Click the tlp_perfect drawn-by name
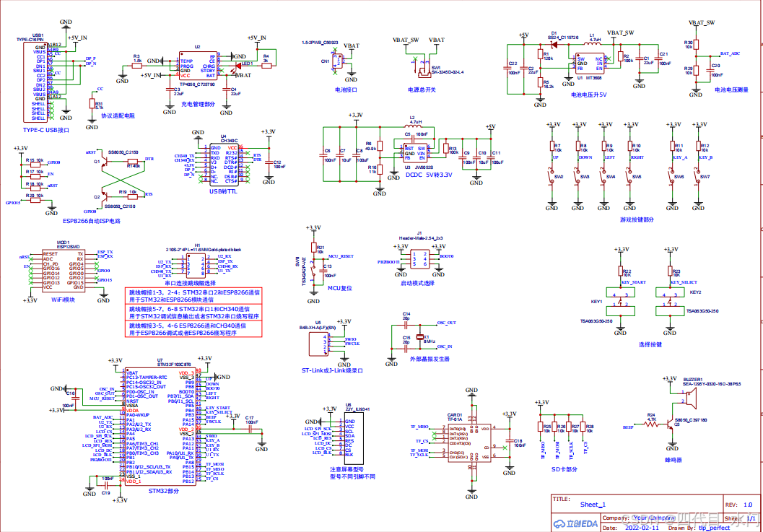Screen dimensions: 763x532 (715, 528)
